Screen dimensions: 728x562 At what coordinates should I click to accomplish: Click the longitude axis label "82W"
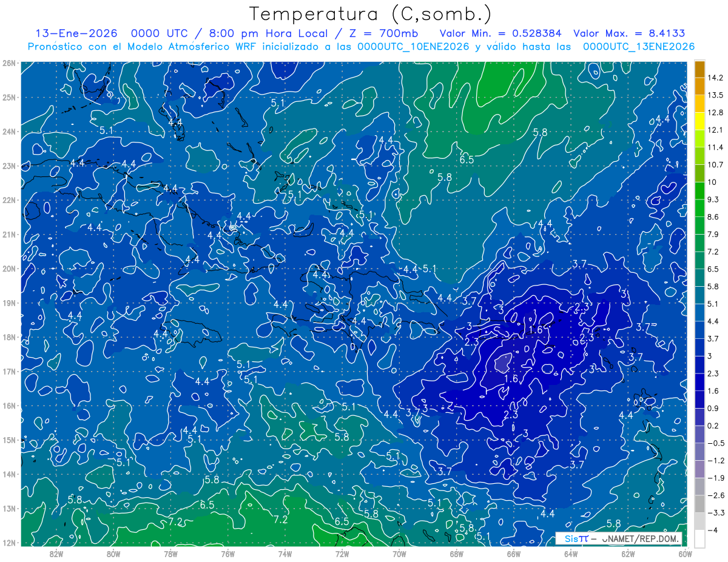pos(56,554)
